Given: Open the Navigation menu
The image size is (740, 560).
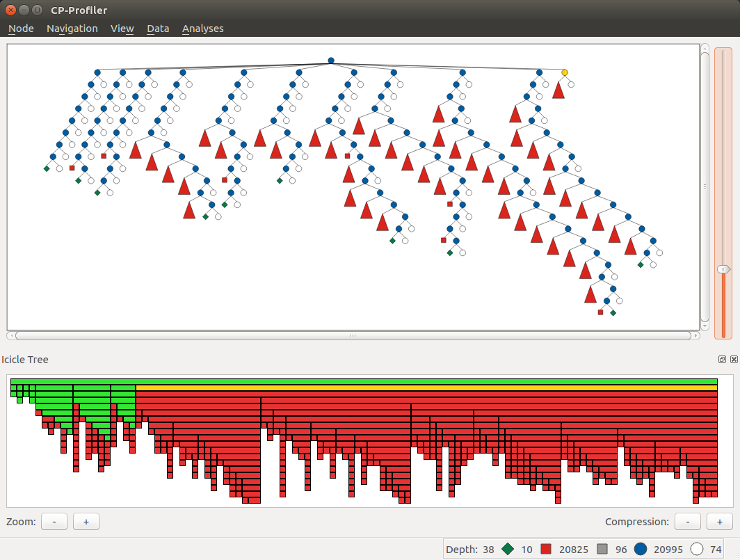Looking at the screenshot, I should coord(72,29).
